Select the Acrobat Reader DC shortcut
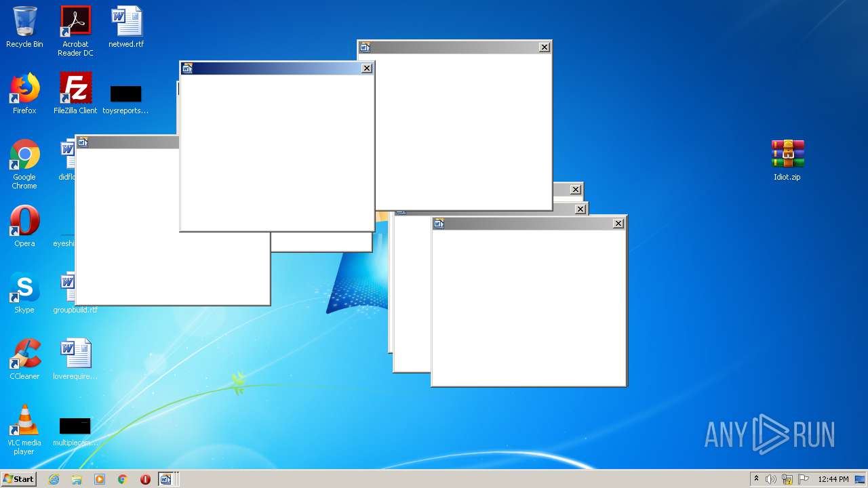Screen dimensions: 868x488 click(75, 31)
